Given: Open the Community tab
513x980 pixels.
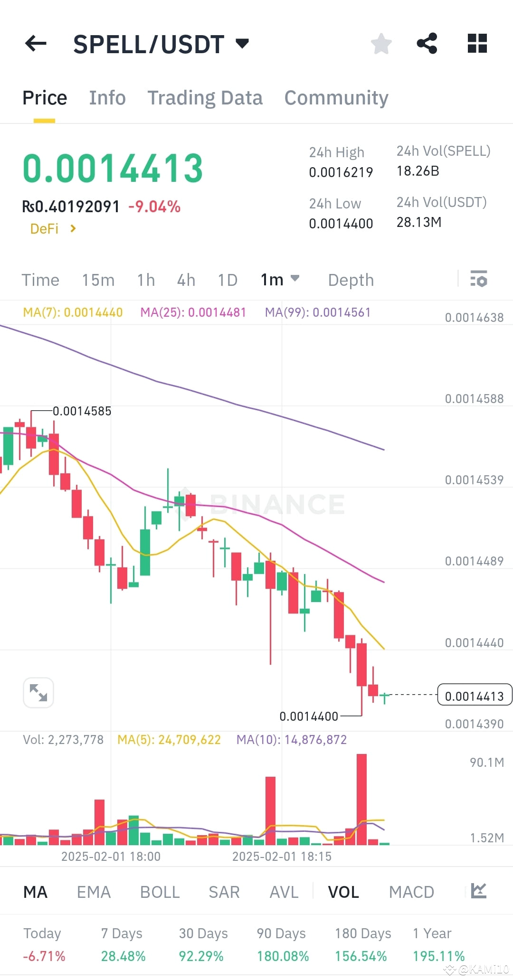Looking at the screenshot, I should click(x=336, y=97).
